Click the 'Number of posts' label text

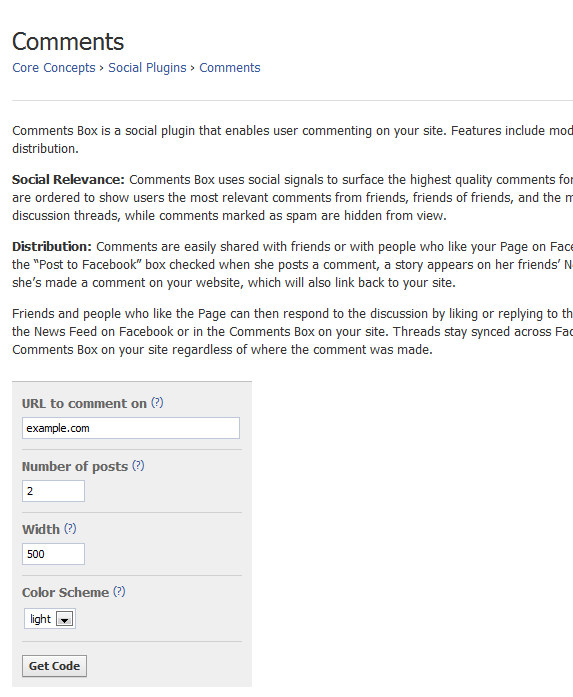(75, 467)
